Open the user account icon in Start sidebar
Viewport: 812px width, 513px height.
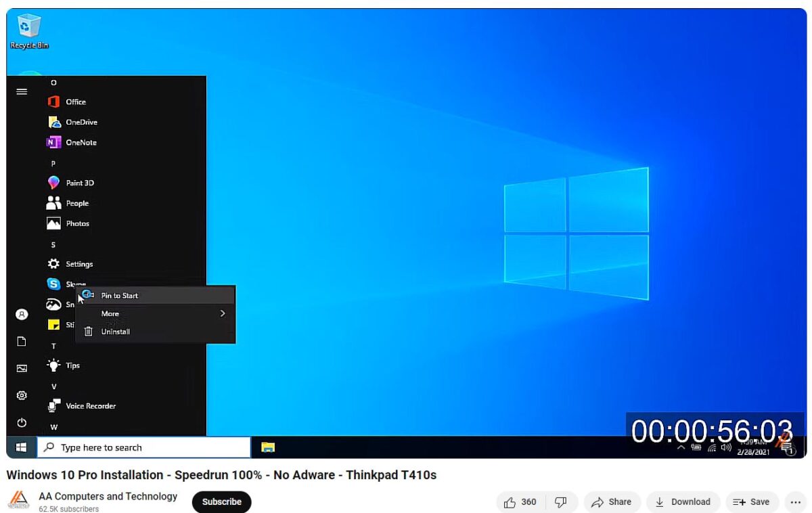pyautogui.click(x=22, y=314)
